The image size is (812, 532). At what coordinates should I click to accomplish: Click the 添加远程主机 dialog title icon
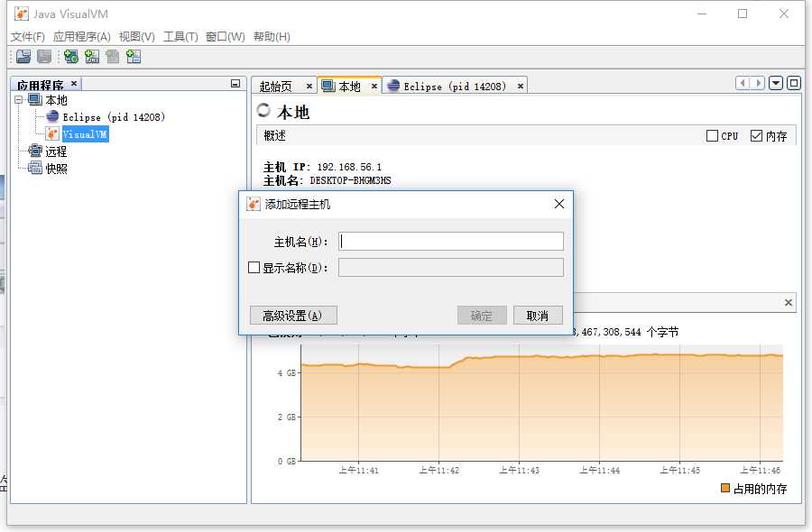pos(254,204)
